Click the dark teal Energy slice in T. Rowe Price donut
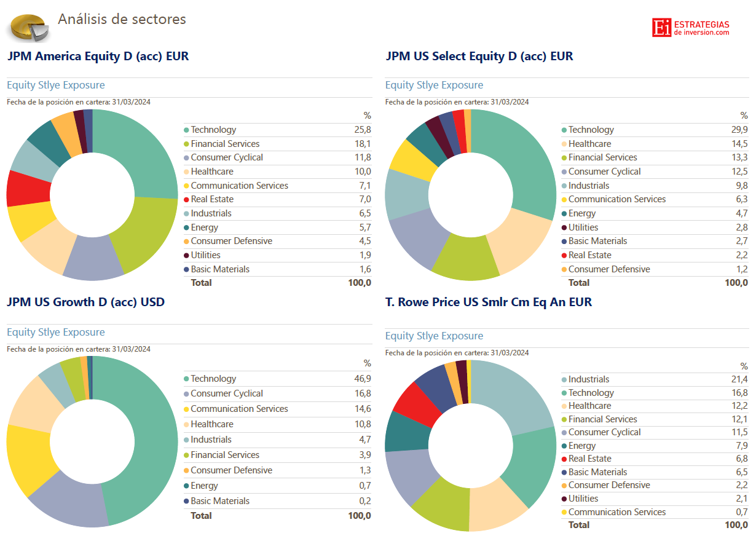 406,432
